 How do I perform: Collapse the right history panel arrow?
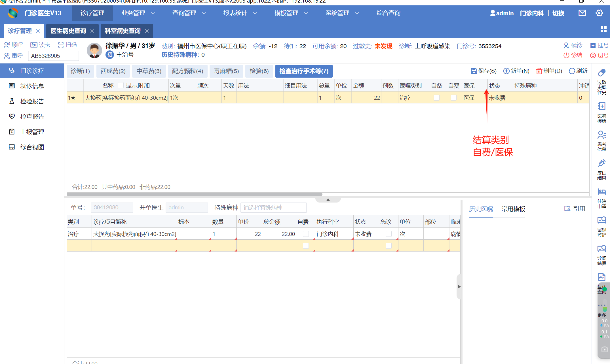459,287
